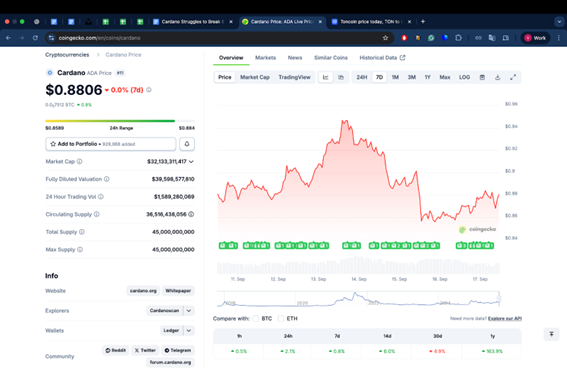Close the Toncoin price tab
567x368 pixels.
(x=409, y=22)
